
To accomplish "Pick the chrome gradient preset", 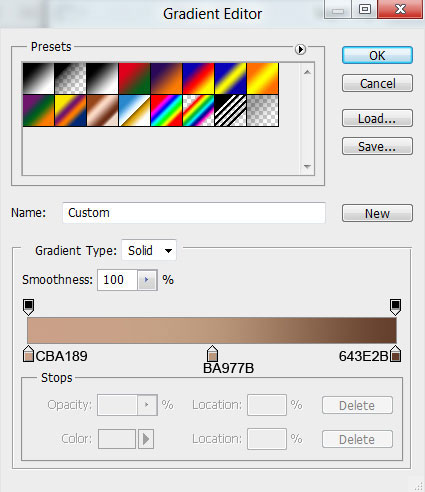I will 134,111.
